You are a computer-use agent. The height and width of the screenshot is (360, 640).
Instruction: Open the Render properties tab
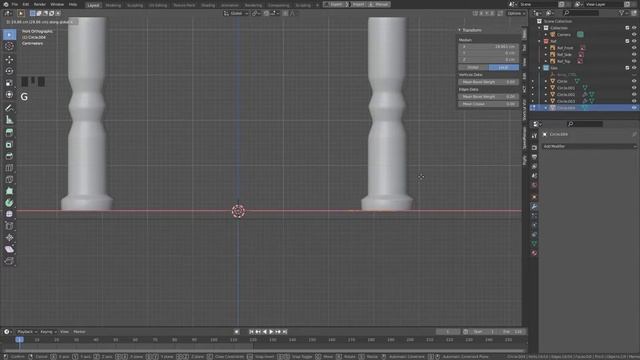coord(534,147)
